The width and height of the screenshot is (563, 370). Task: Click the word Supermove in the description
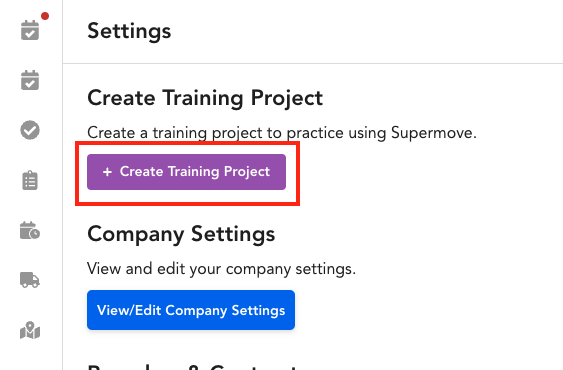click(434, 133)
